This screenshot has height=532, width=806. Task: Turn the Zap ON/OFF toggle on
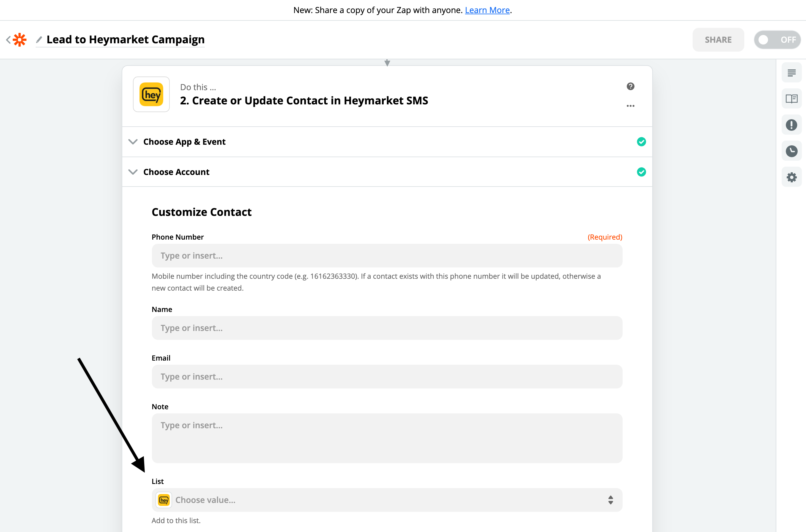pyautogui.click(x=777, y=40)
